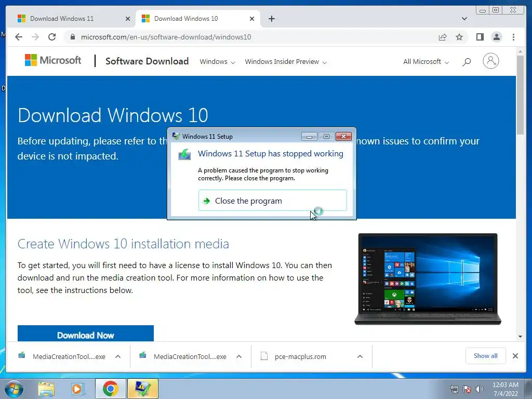This screenshot has height=399, width=532.
Task: Click the Action Center flag tray icon
Action: [x=467, y=389]
